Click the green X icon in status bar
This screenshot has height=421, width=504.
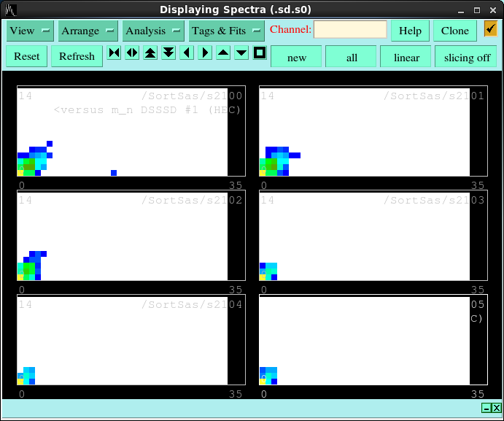point(497,408)
